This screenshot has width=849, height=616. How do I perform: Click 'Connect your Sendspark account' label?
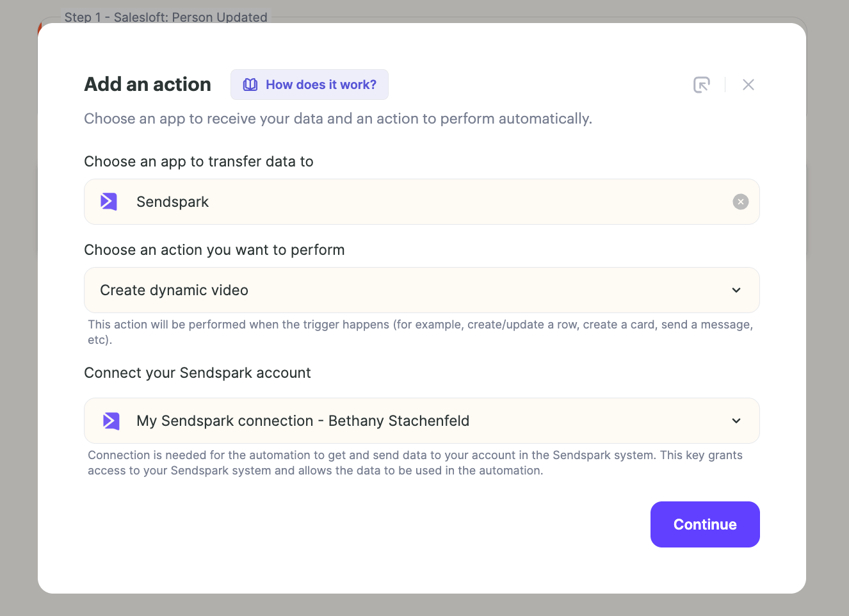point(197,373)
